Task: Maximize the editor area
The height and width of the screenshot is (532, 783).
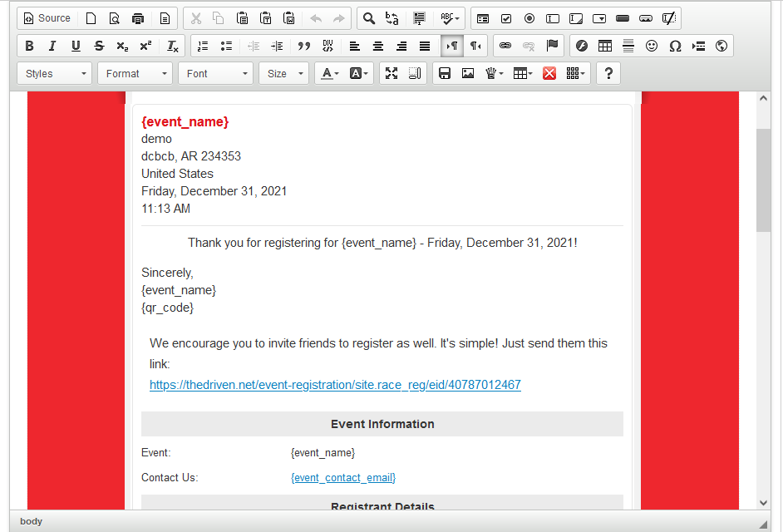Action: click(391, 73)
